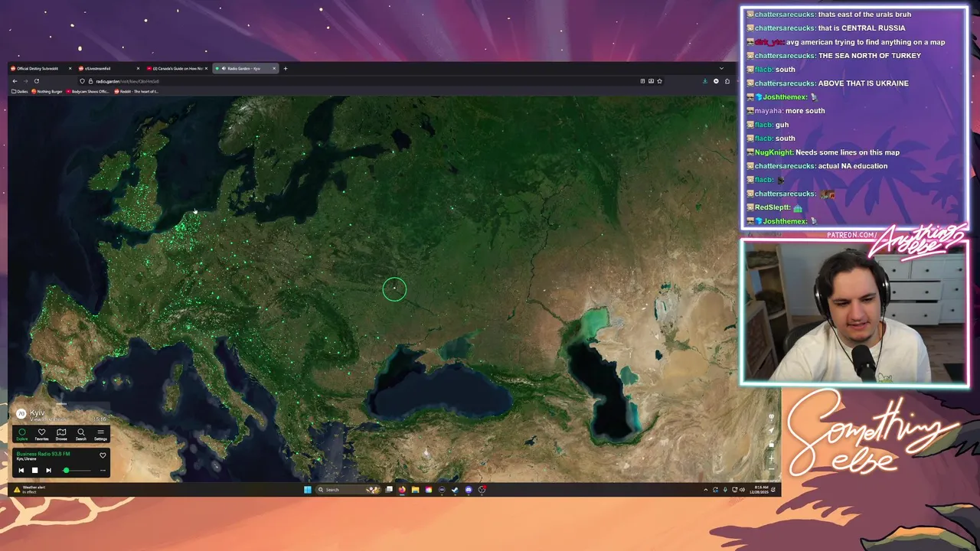Stop the radio playback

coord(34,470)
